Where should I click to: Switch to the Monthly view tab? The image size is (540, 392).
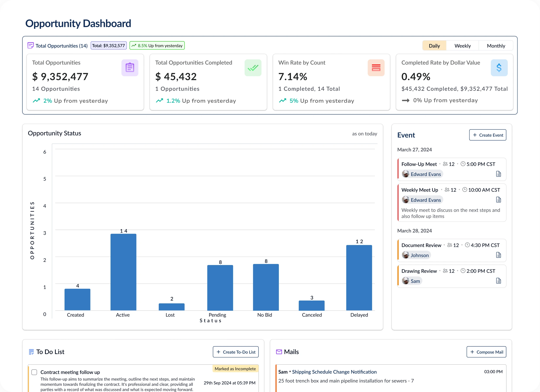[496, 46]
